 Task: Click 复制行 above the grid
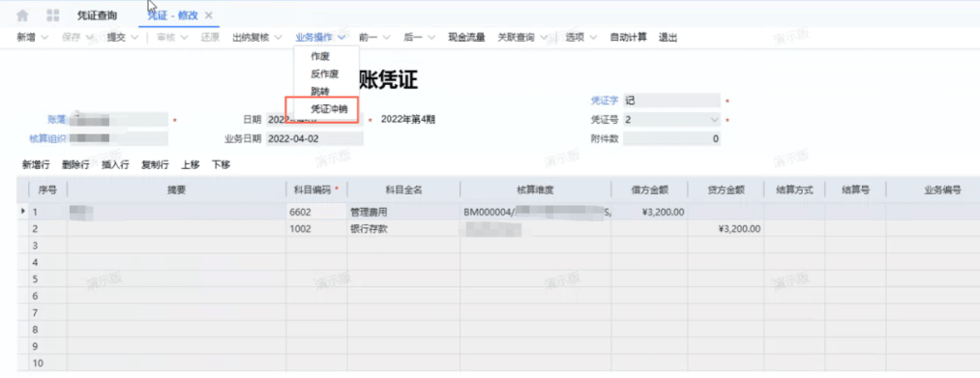point(155,165)
